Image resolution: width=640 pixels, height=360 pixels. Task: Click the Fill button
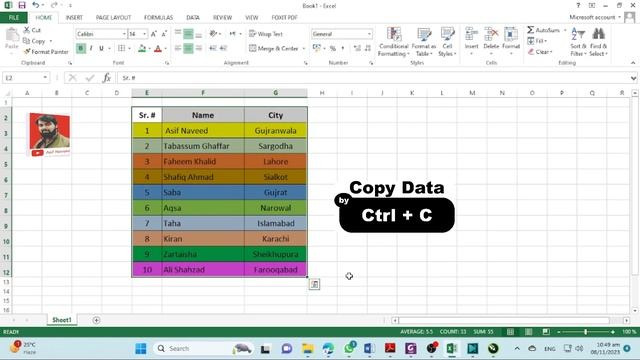(x=537, y=41)
